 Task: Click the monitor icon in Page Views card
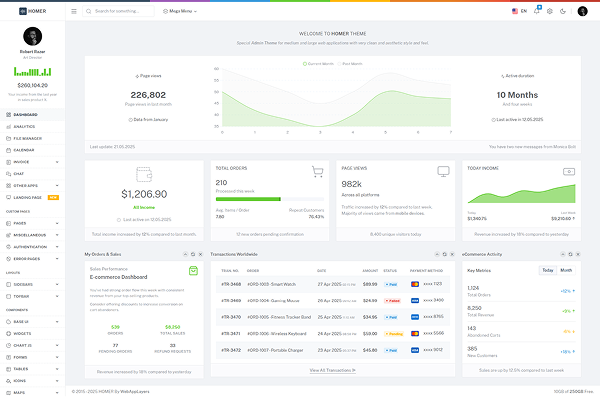pos(443,172)
